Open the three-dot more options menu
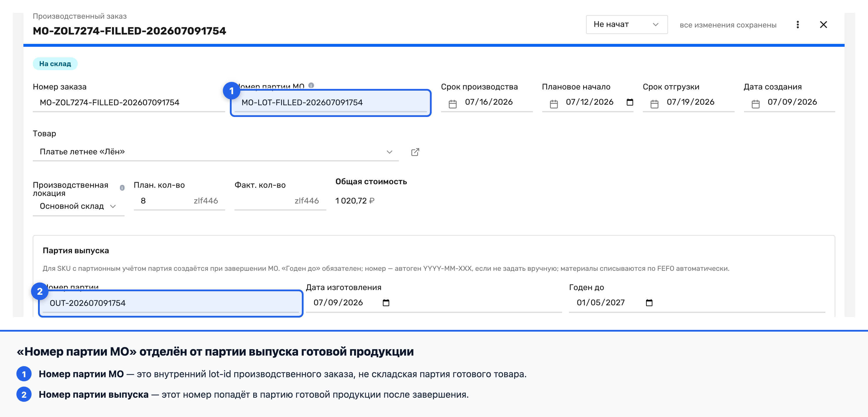The height and width of the screenshot is (417, 868). (797, 25)
